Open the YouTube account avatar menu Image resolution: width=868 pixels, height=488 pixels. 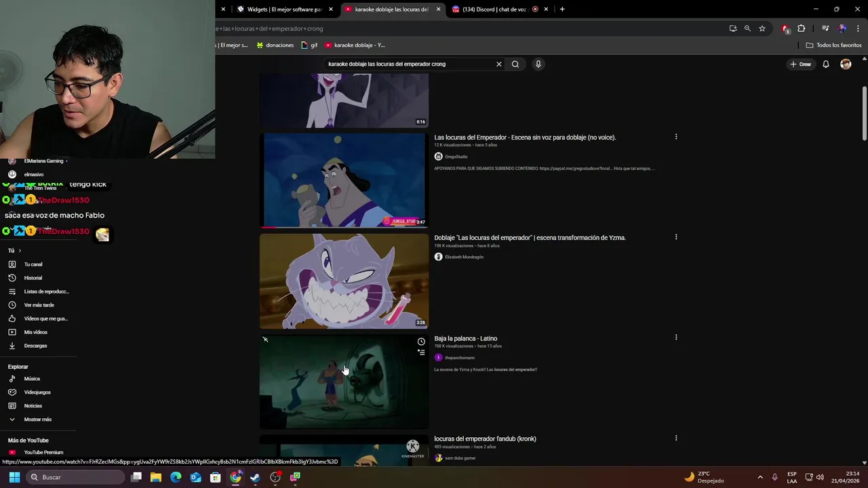tap(846, 64)
